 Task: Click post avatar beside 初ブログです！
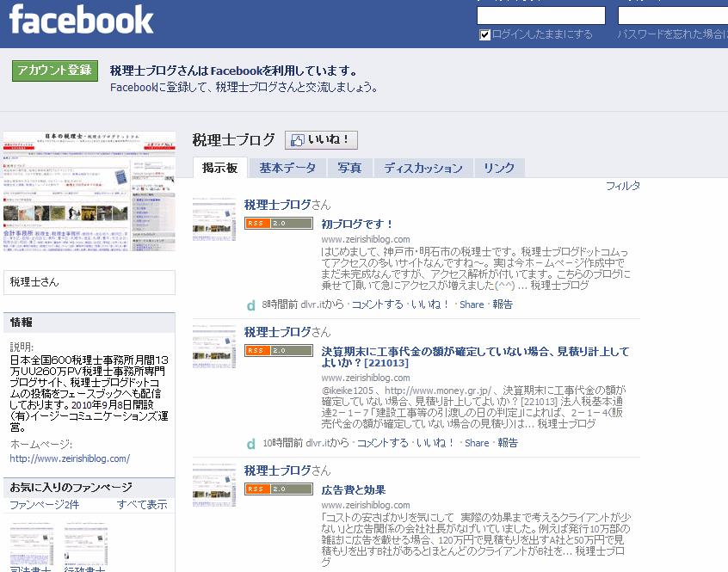(214, 219)
